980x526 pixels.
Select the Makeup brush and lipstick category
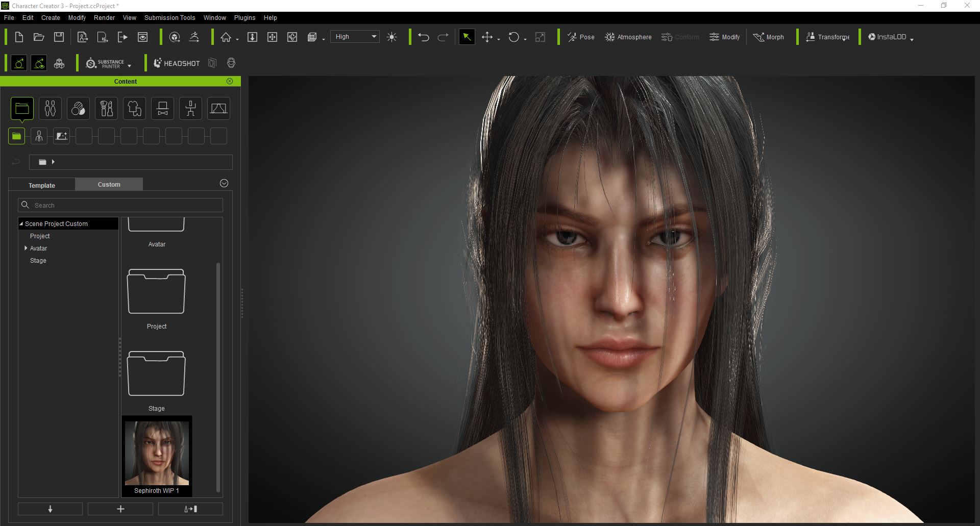pos(106,109)
